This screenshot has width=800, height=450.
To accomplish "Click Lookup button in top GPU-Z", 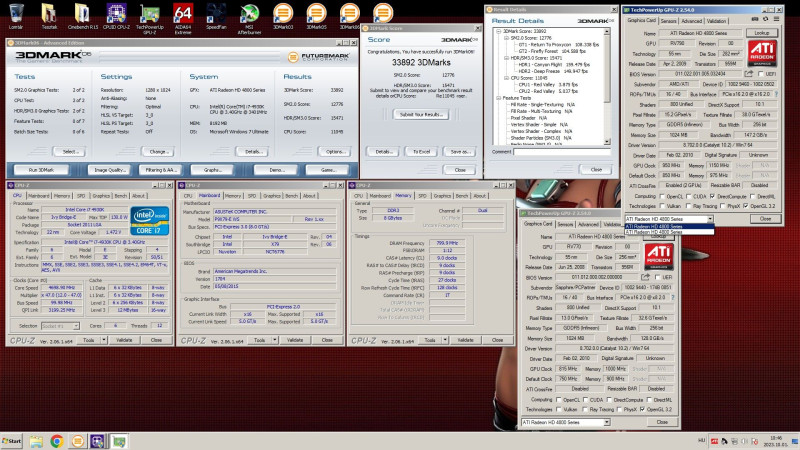I will (762, 33).
